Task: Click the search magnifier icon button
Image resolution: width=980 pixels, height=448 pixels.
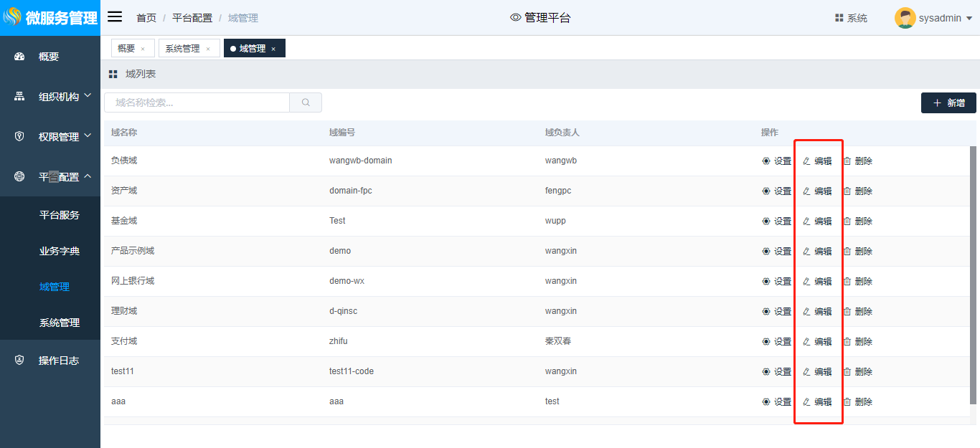Action: [306, 103]
